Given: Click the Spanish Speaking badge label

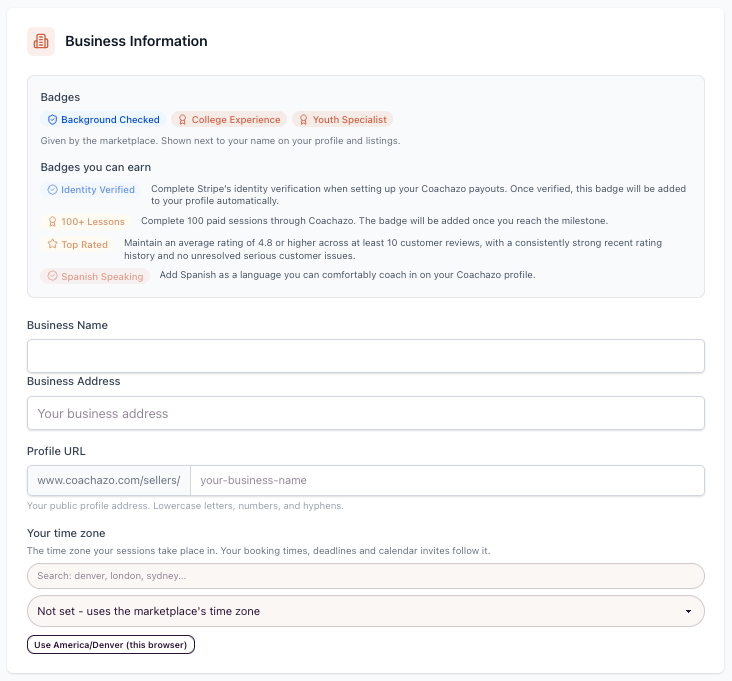Looking at the screenshot, I should (x=102, y=276).
